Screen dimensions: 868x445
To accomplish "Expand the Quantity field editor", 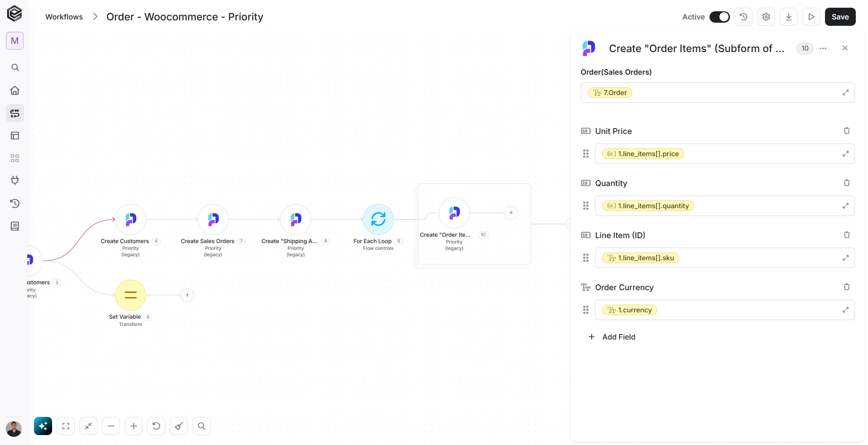I will (x=845, y=206).
